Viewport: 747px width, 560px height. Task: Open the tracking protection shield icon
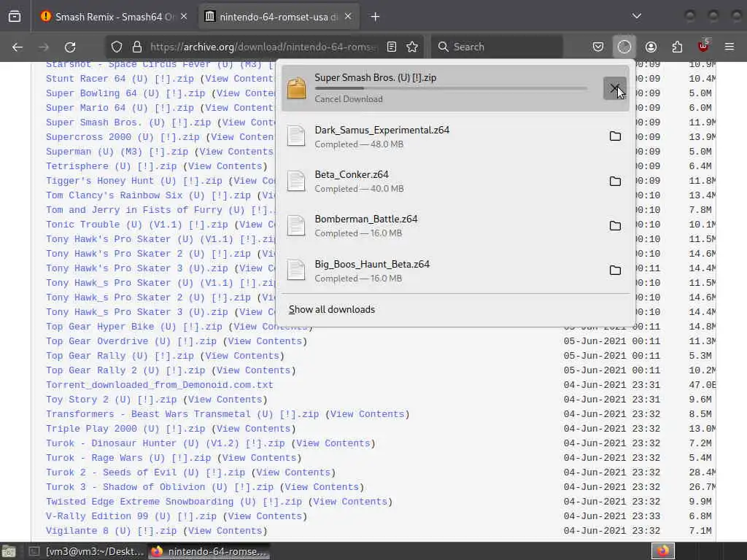(117, 47)
